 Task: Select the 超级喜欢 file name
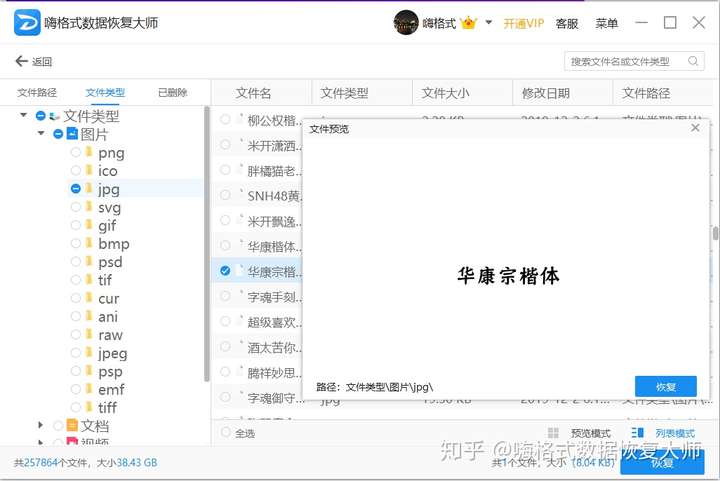point(275,323)
